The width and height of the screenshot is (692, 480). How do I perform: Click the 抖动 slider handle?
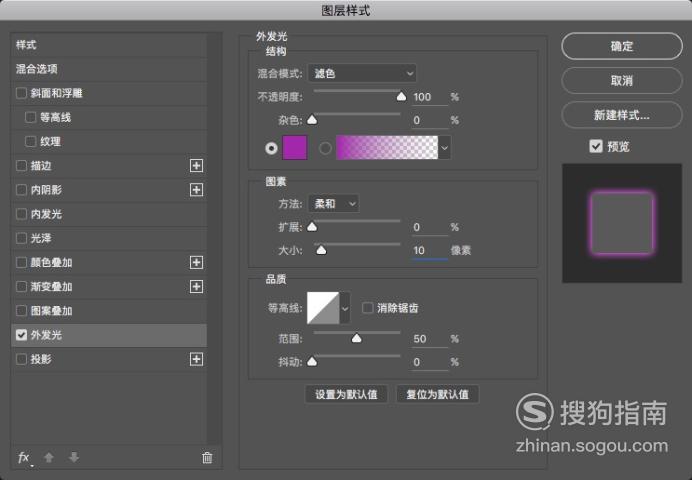tap(312, 362)
